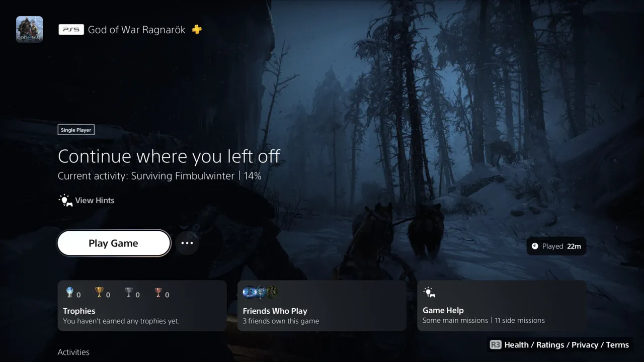The height and width of the screenshot is (362, 644).
Task: Select the Activities section heading
Action: (x=73, y=352)
